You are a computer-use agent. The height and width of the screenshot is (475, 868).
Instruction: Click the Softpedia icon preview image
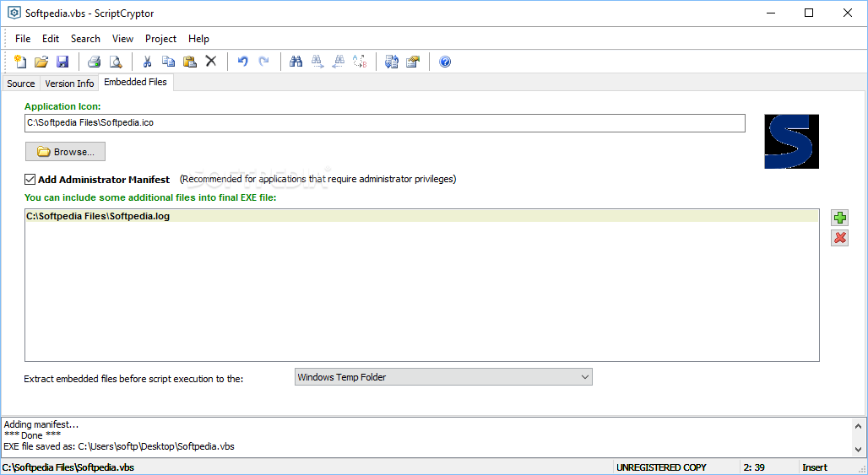click(792, 142)
